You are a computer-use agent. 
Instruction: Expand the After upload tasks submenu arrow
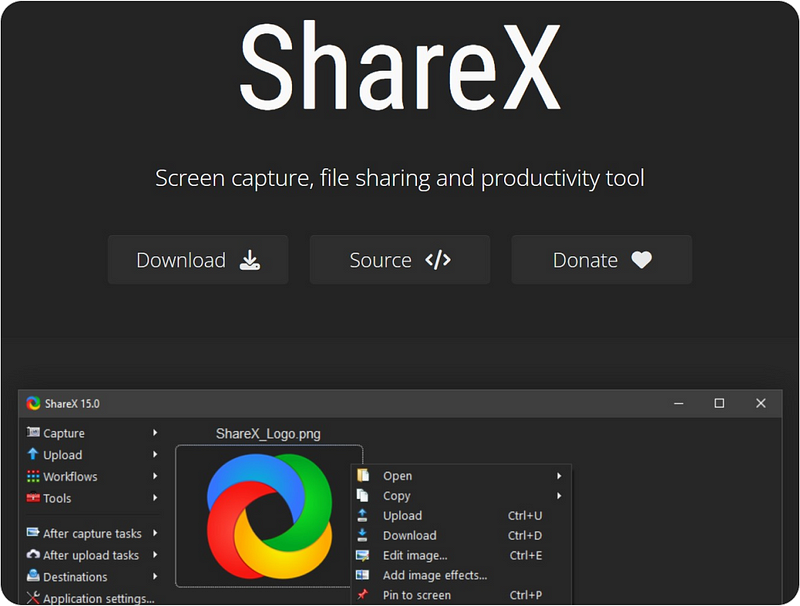tap(155, 554)
